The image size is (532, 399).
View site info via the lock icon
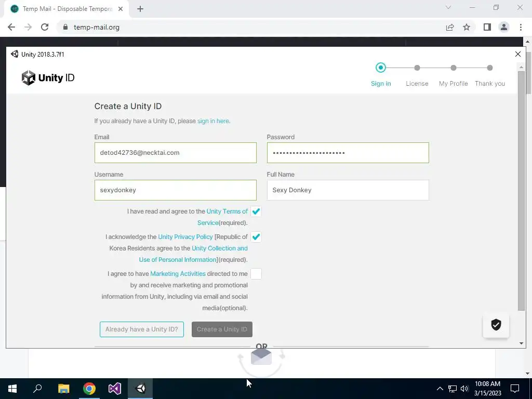coord(65,27)
